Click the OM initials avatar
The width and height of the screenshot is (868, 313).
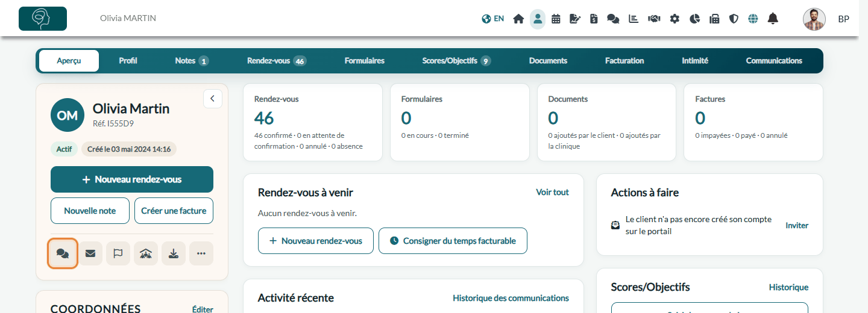[x=68, y=115]
